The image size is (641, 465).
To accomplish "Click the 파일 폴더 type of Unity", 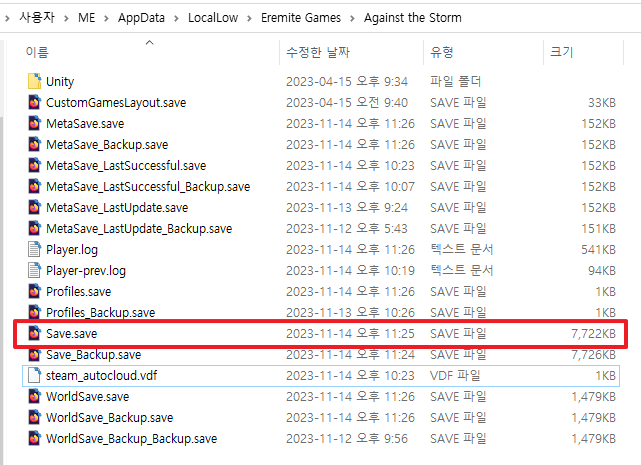I will point(455,81).
